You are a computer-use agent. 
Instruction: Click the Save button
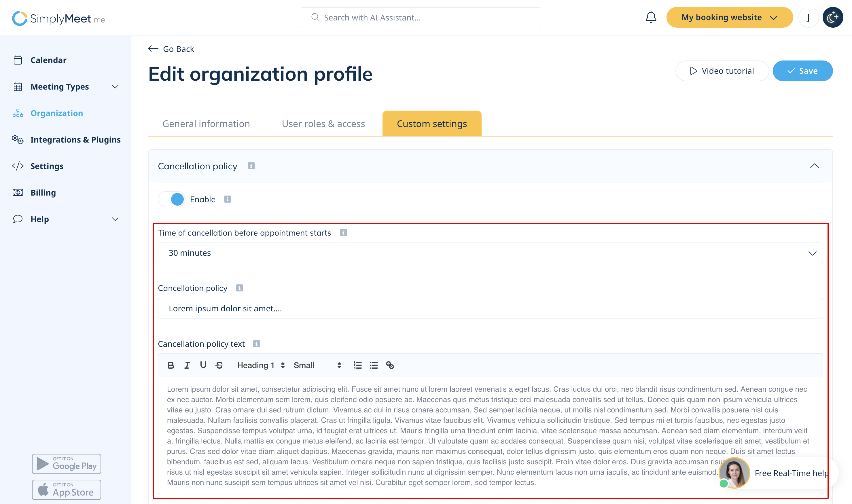point(802,71)
